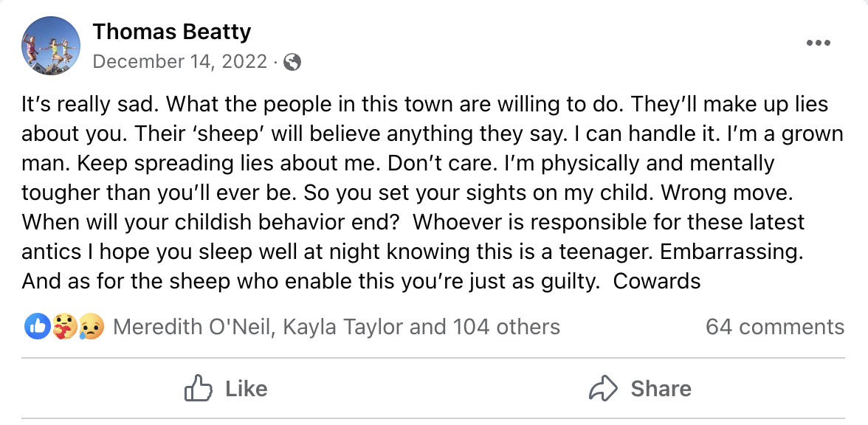
Task: Open Meredith O'Neil's name in reactions
Action: (193, 327)
